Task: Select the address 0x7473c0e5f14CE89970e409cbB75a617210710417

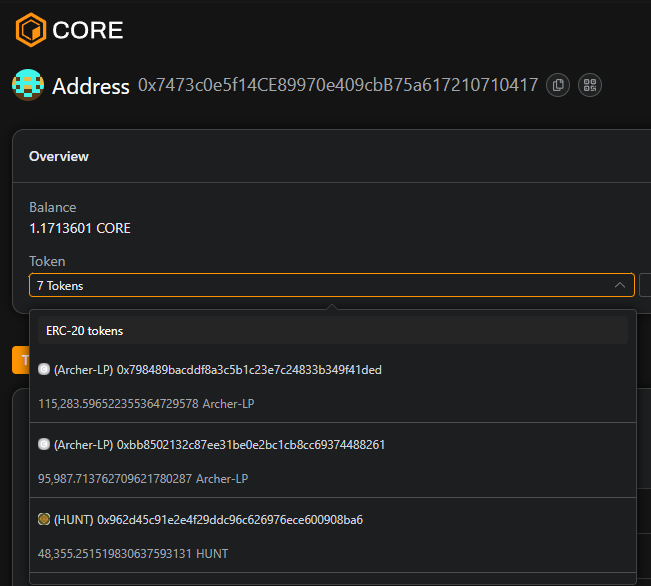Action: pyautogui.click(x=338, y=85)
